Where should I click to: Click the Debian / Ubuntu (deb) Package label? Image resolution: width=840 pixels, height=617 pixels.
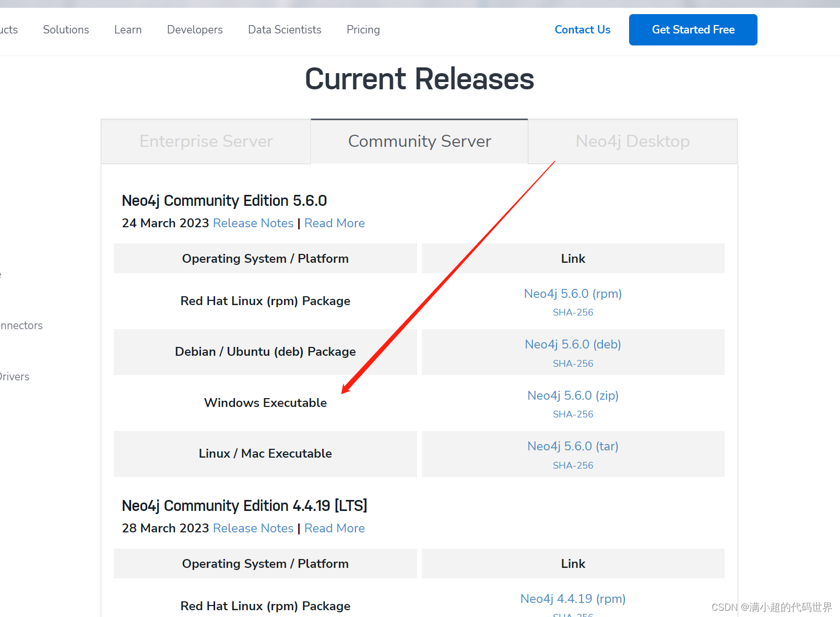pyautogui.click(x=265, y=352)
